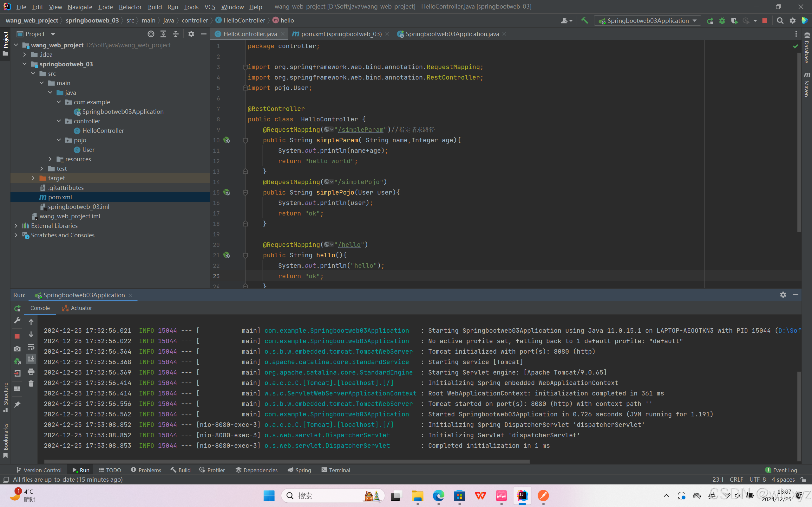Toggle Soft-Wrap in console toolbar

tap(31, 347)
